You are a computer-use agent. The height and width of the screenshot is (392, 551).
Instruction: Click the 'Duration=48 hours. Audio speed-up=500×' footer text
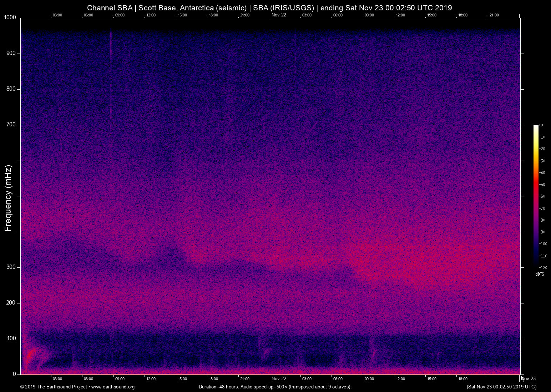243,387
